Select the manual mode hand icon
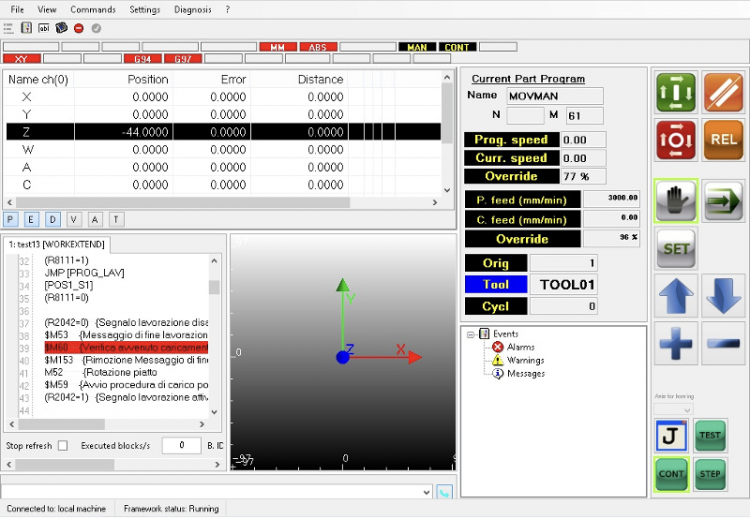 pos(676,200)
